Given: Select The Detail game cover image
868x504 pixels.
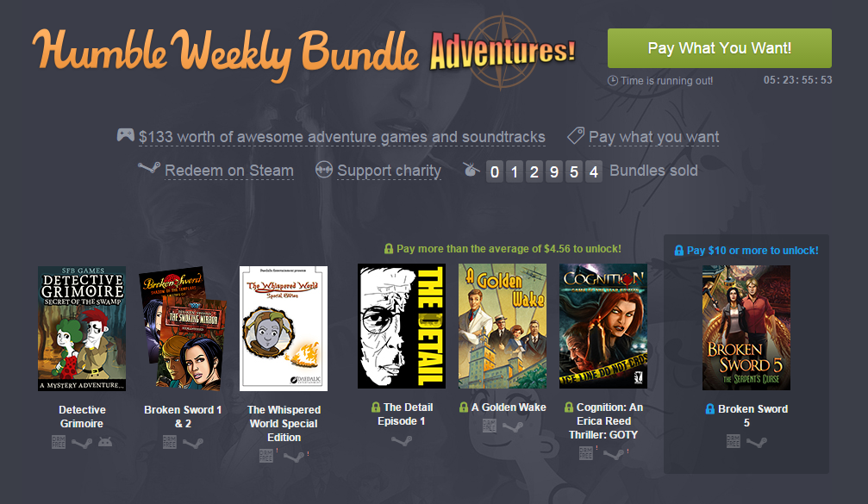Looking at the screenshot, I should click(x=402, y=326).
